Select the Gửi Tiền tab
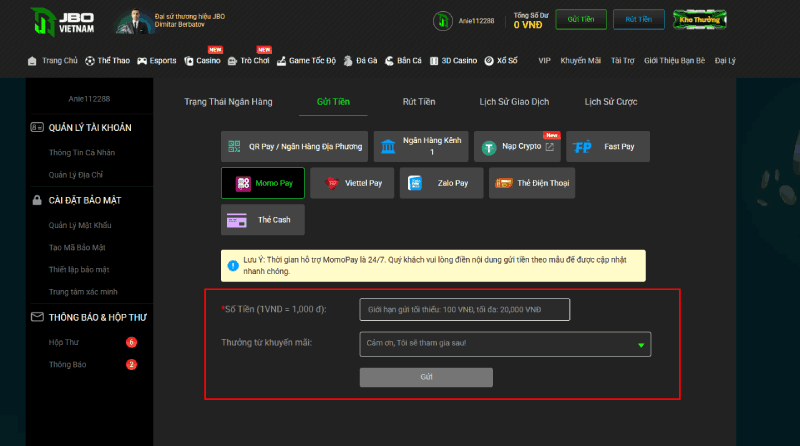The image size is (800, 446). [333, 102]
